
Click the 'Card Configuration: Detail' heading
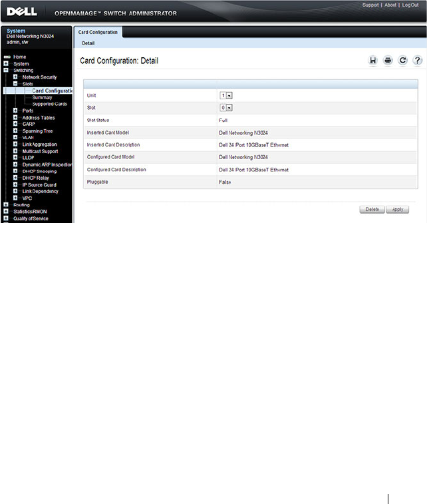[119, 61]
